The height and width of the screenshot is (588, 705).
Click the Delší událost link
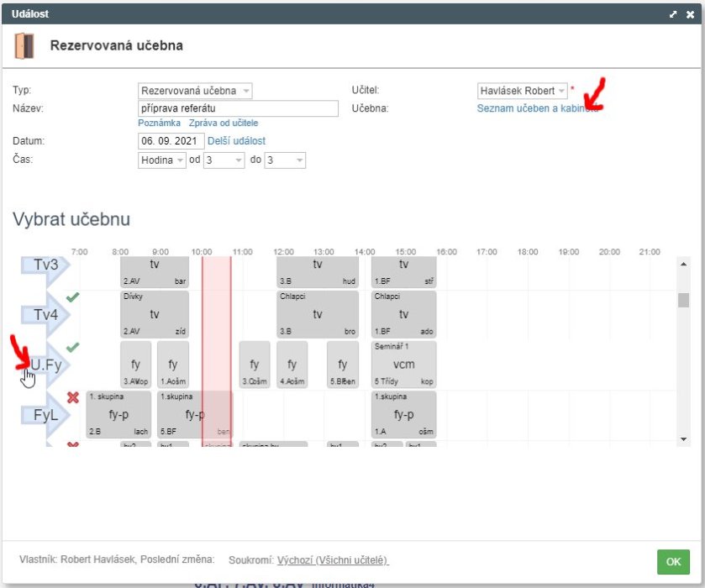(x=236, y=141)
